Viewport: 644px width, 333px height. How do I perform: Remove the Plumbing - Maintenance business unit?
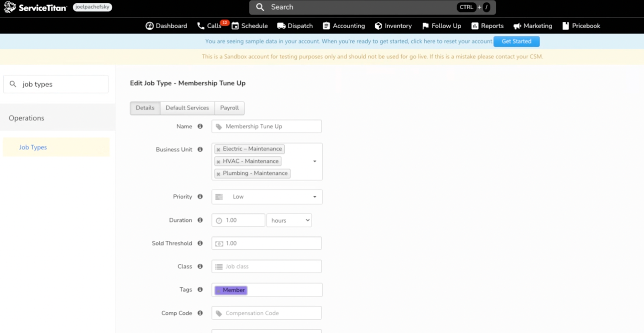[218, 174]
